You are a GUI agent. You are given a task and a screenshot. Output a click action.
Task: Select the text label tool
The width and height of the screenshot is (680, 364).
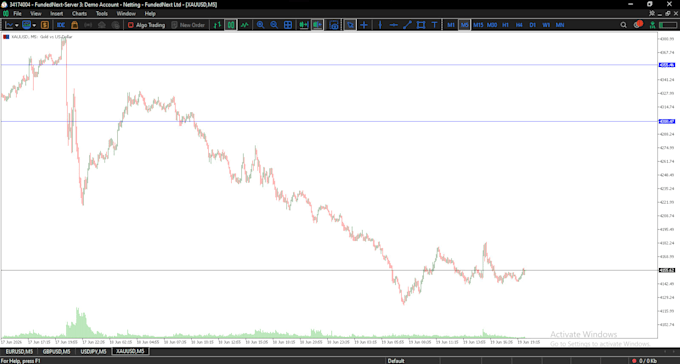pyautogui.click(x=434, y=25)
